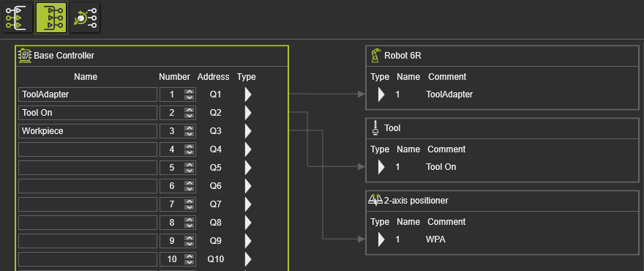Click the Q3 address label

click(x=216, y=131)
